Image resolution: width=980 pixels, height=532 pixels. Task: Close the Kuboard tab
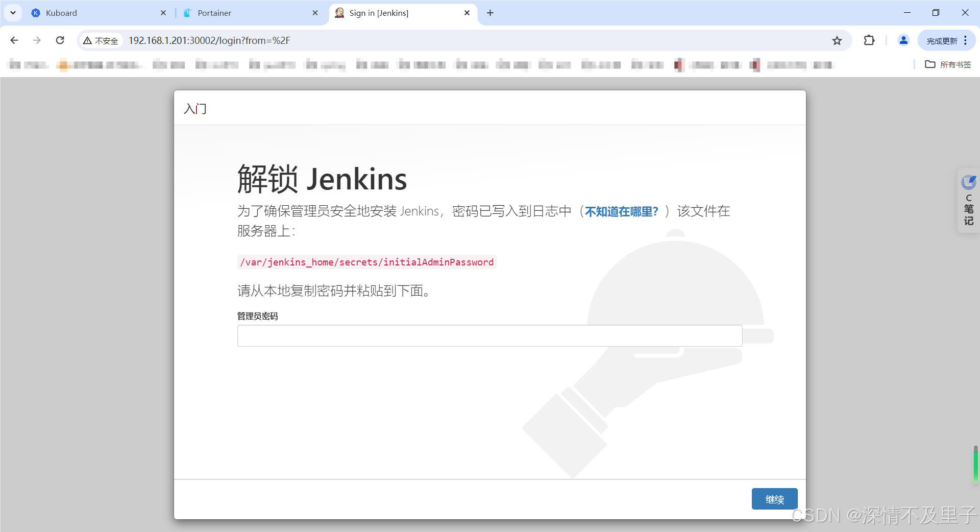click(163, 13)
